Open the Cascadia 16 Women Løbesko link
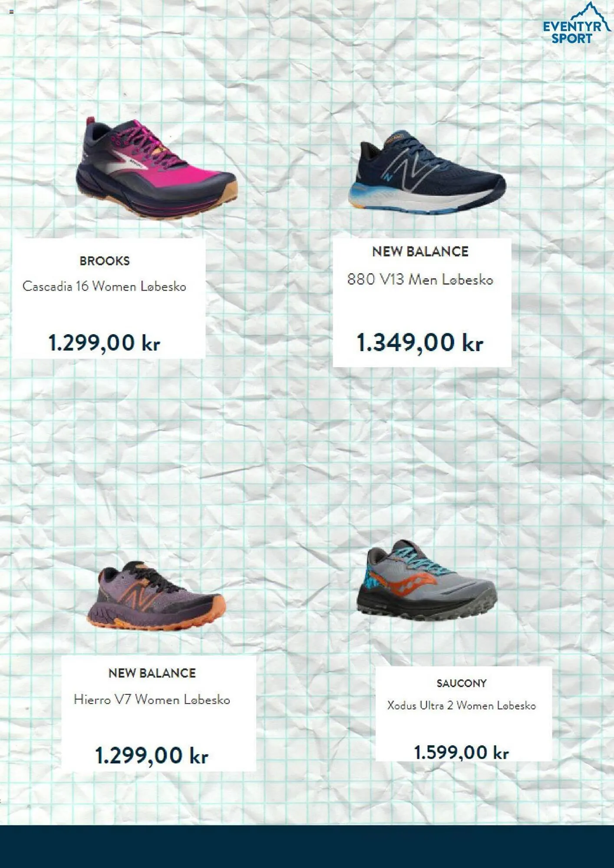This screenshot has height=868, width=614. [x=104, y=286]
